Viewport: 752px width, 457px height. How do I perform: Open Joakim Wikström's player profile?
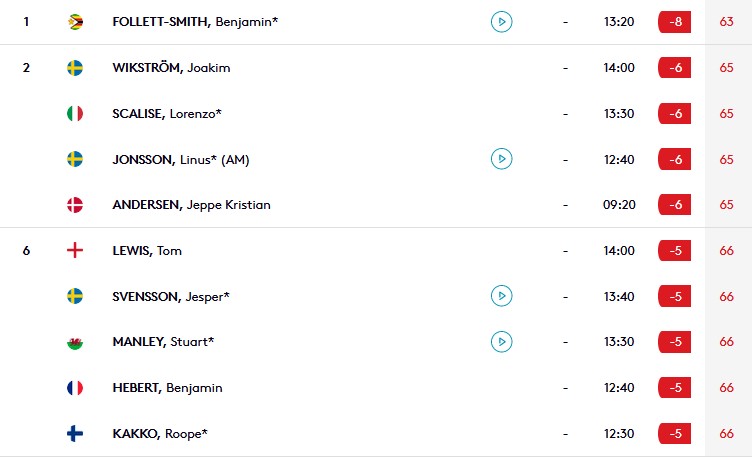tap(171, 68)
